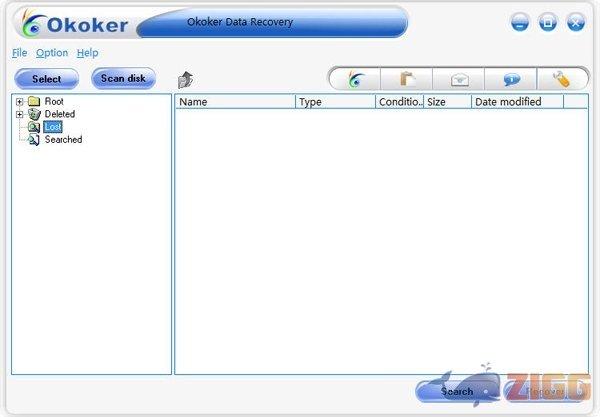Click the info speech bubble icon
The image size is (600, 417).
[x=511, y=80]
